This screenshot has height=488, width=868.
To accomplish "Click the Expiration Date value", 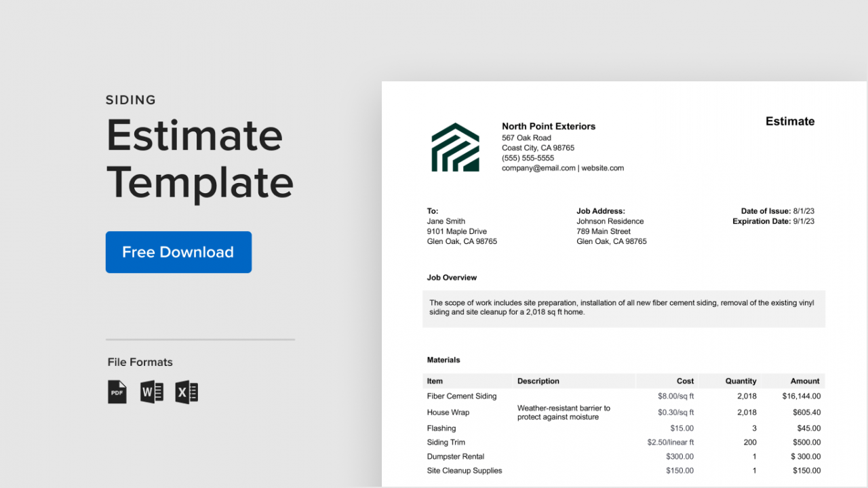I will (802, 221).
